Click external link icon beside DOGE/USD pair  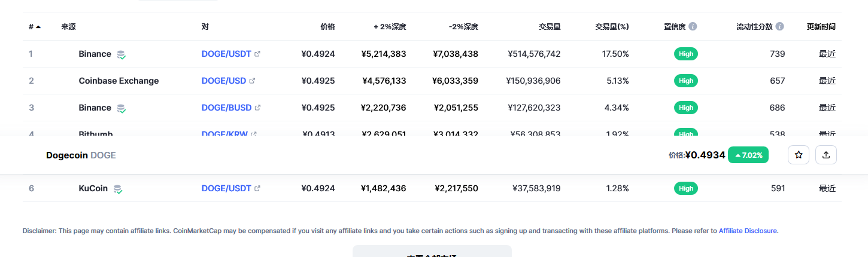click(252, 81)
